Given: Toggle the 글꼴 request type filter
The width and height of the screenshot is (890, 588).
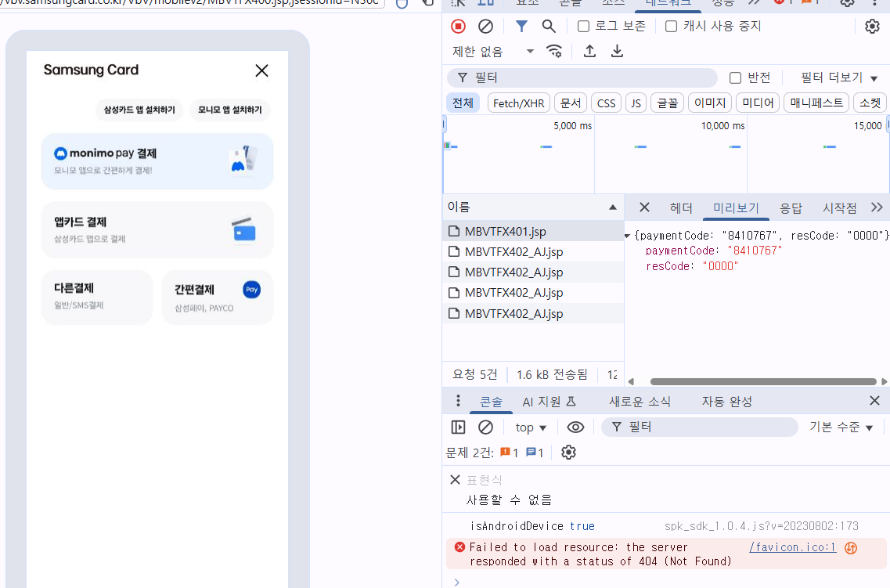Looking at the screenshot, I should [668, 103].
